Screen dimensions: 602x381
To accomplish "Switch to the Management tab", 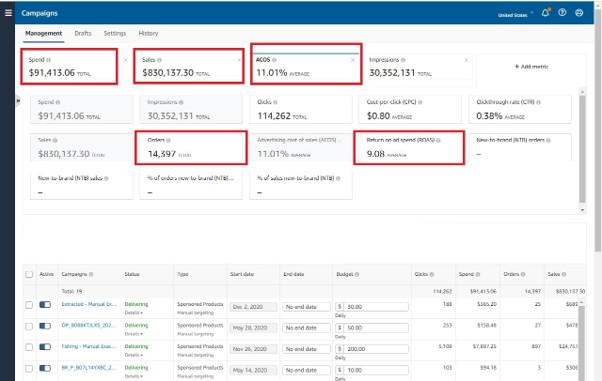I will 43,33.
